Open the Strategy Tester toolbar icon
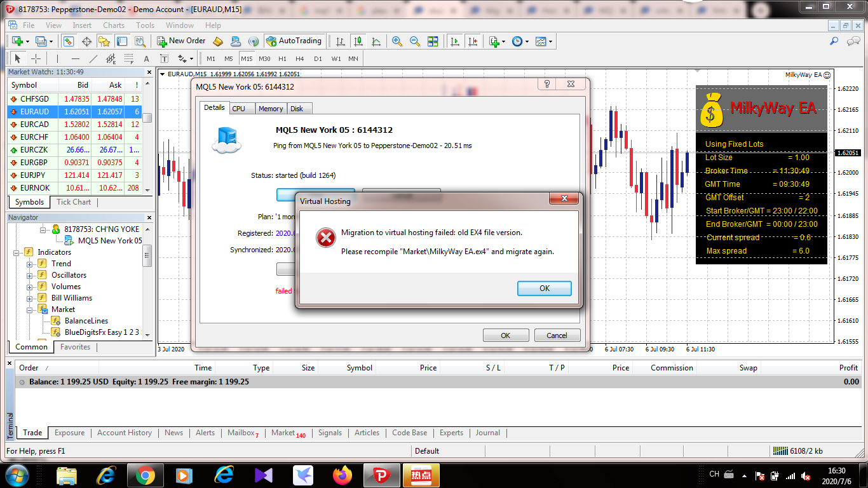The image size is (868, 488). click(140, 41)
